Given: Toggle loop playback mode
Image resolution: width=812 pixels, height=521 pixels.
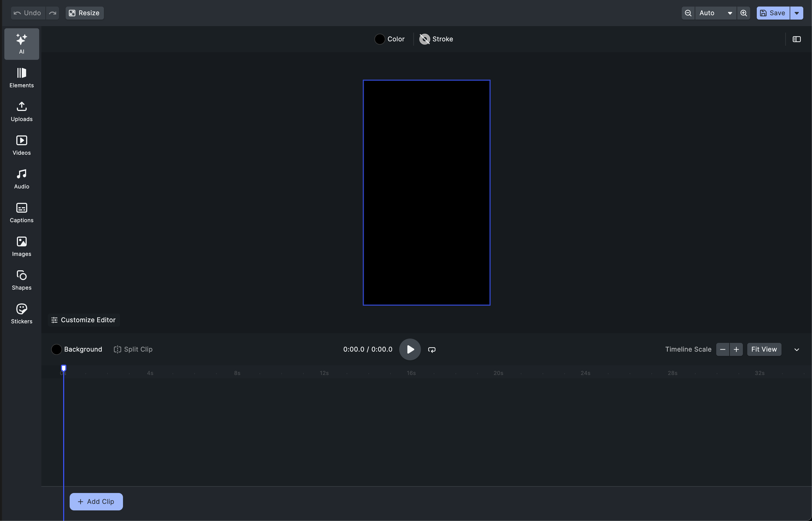Looking at the screenshot, I should (432, 349).
